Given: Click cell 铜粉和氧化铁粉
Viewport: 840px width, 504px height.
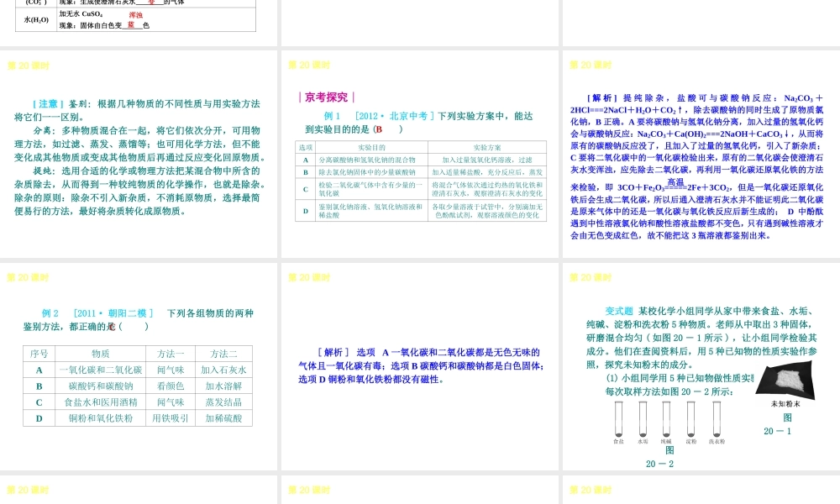Looking at the screenshot, I should (x=100, y=418).
